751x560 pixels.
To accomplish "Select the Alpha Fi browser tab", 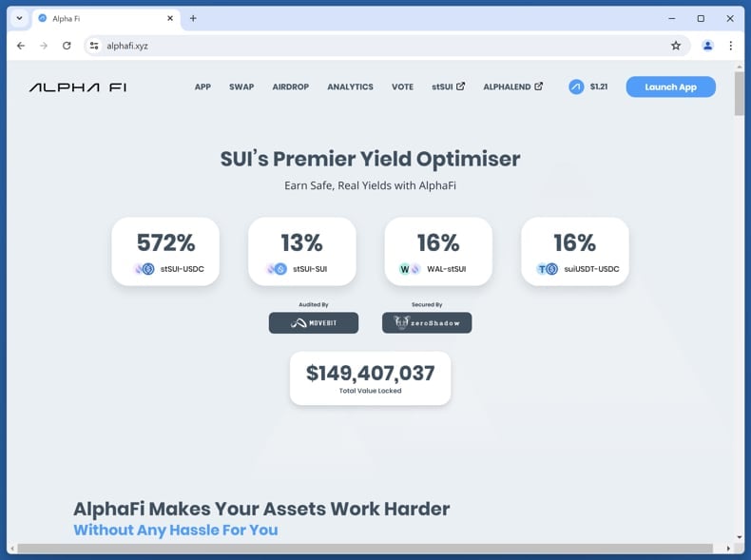I will click(x=106, y=18).
